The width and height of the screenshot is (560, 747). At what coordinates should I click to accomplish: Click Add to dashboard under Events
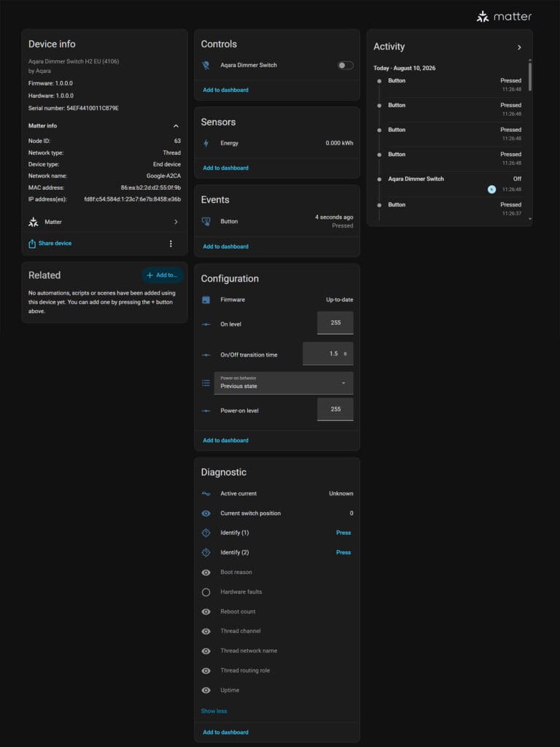(226, 247)
